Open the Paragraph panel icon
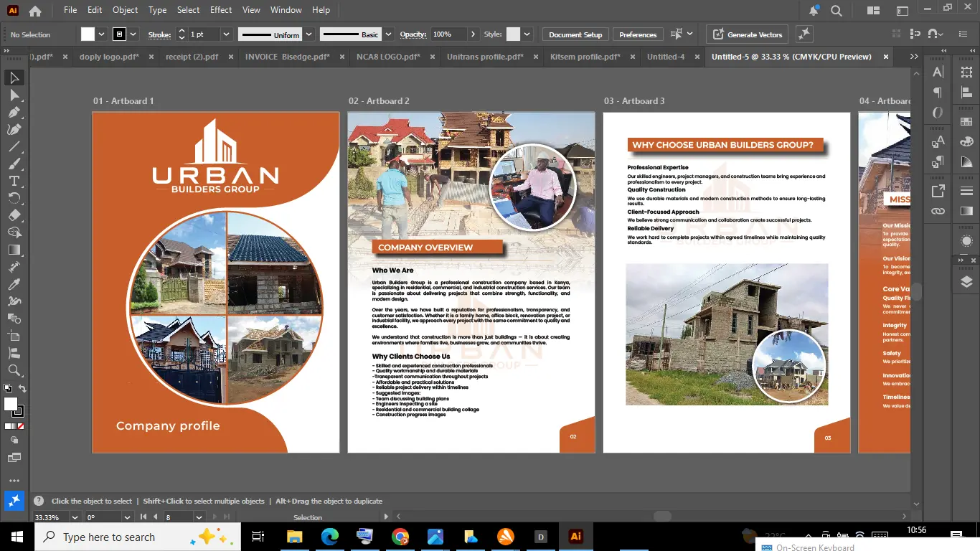This screenshot has height=551, width=980. pyautogui.click(x=938, y=93)
